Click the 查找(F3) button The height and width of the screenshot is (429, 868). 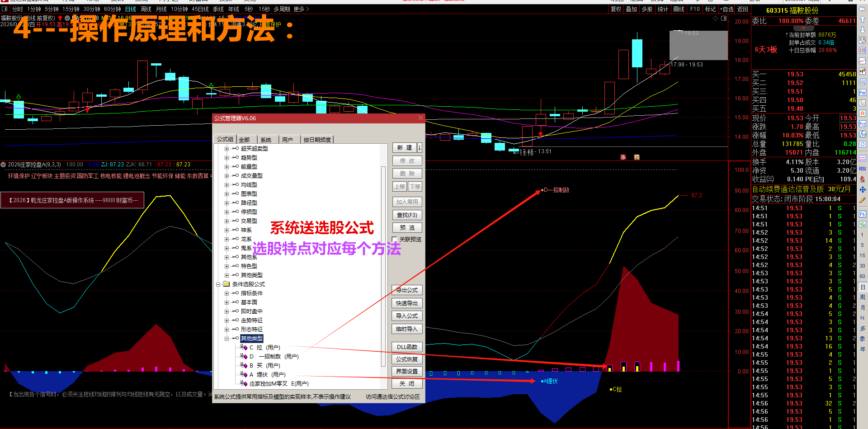407,215
